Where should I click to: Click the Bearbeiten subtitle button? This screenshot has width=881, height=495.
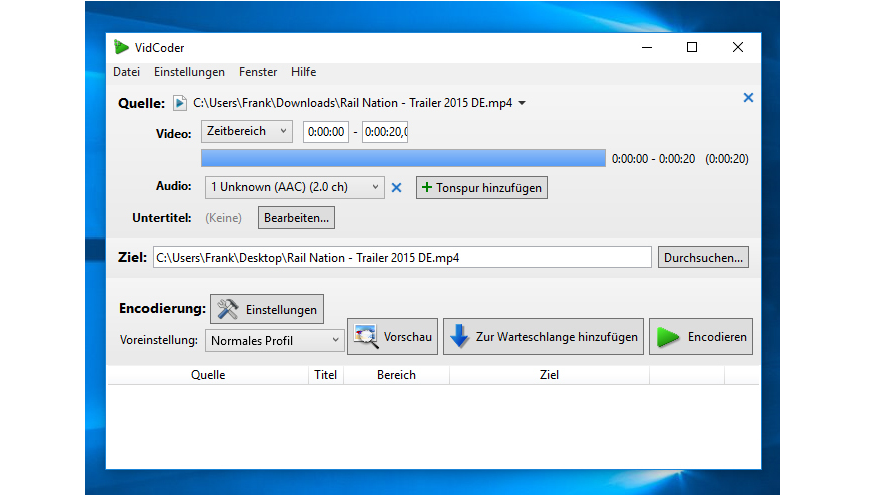[x=296, y=217]
